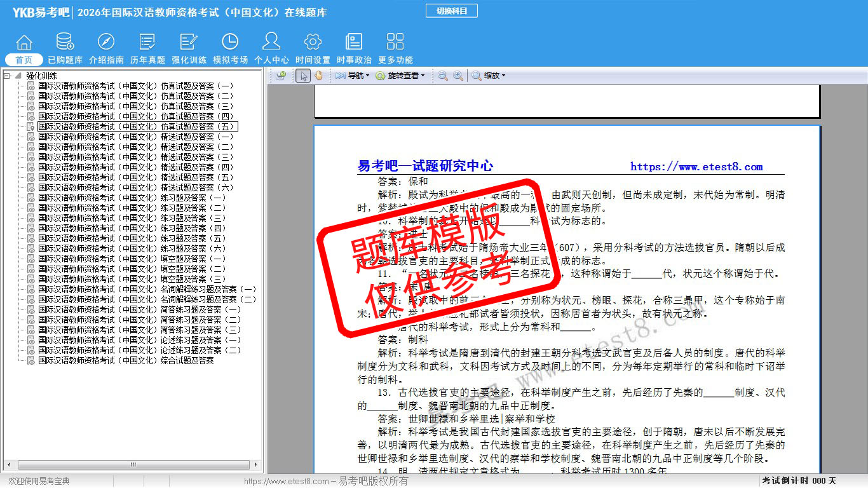
Task: Open 更多功能 more functions menu
Action: click(395, 43)
